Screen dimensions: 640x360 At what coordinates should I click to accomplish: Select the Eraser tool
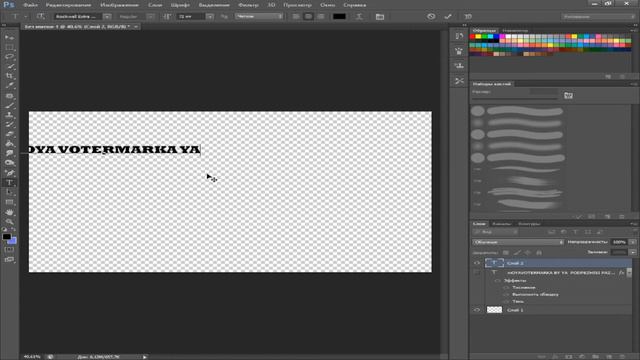9,134
